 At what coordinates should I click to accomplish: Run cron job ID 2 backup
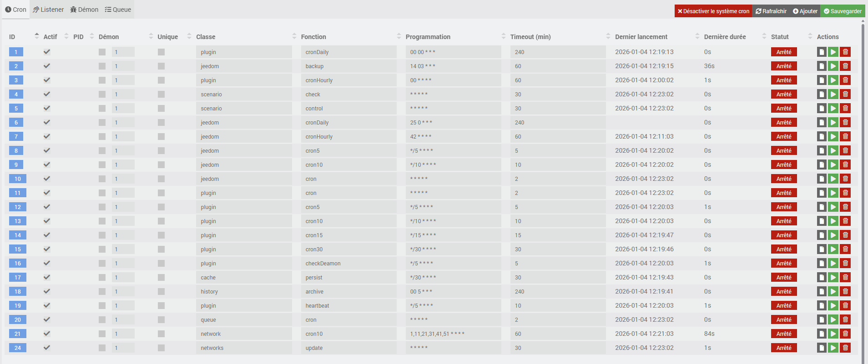tap(833, 66)
